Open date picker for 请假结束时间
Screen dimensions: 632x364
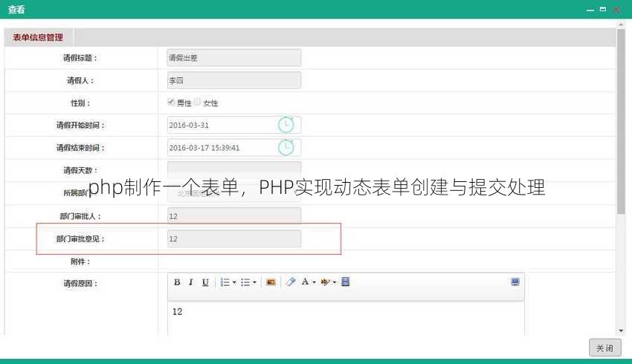286,147
